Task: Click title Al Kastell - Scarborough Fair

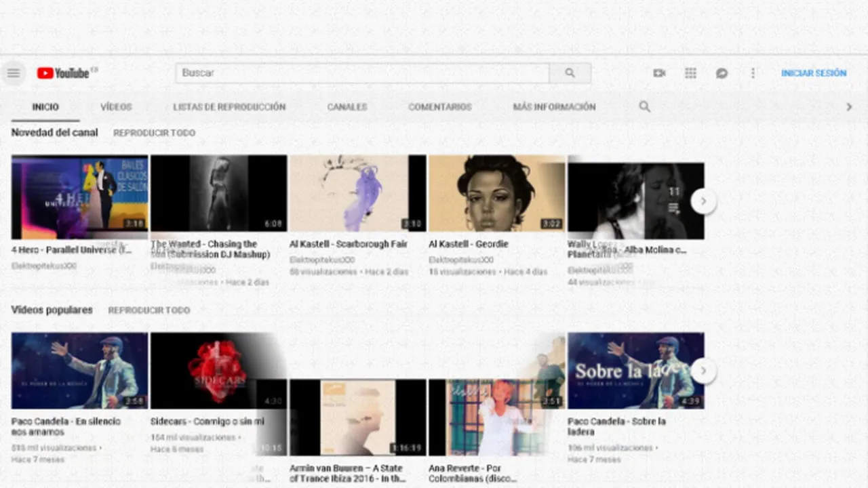Action: (x=349, y=244)
